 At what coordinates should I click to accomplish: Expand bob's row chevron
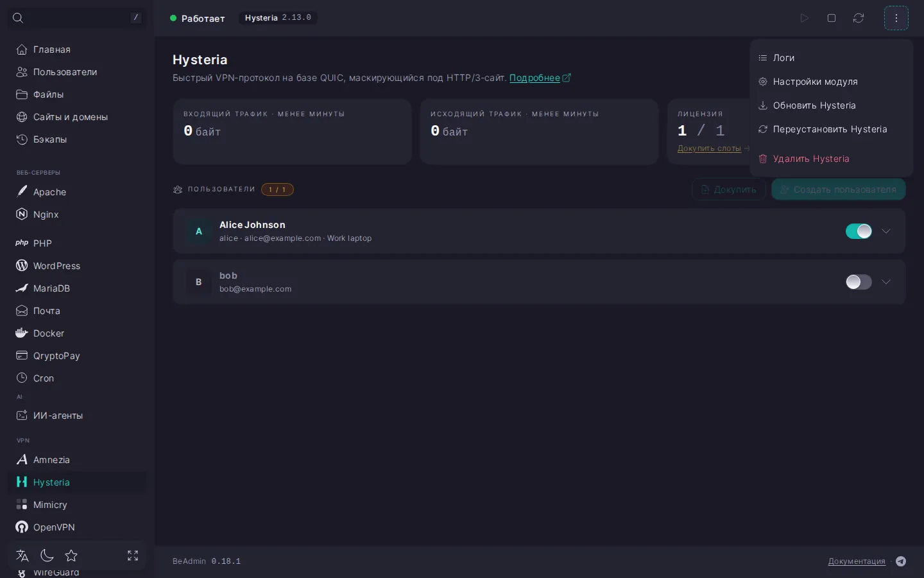pos(886,282)
